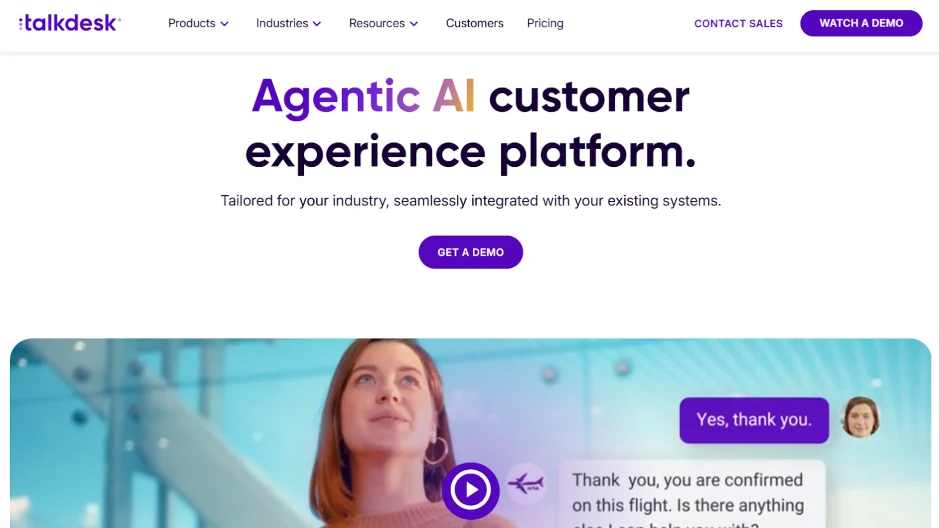This screenshot has width=939, height=528.
Task: Click the Get a Demo button
Action: point(471,252)
